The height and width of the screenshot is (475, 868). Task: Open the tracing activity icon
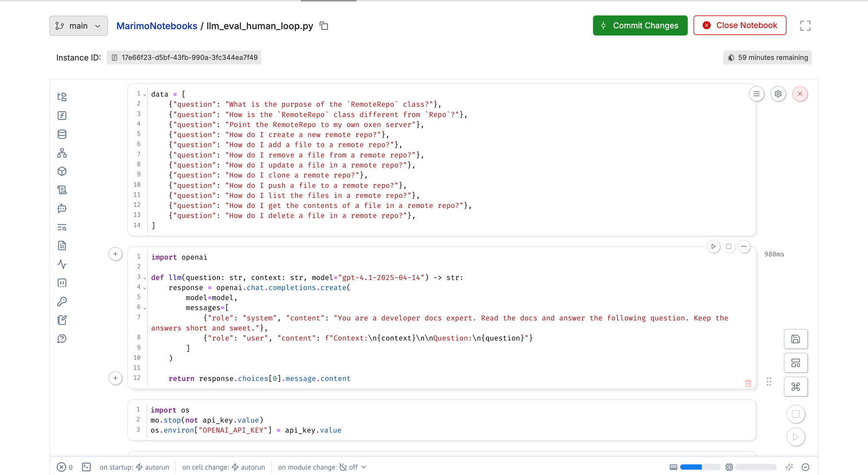coord(62,264)
